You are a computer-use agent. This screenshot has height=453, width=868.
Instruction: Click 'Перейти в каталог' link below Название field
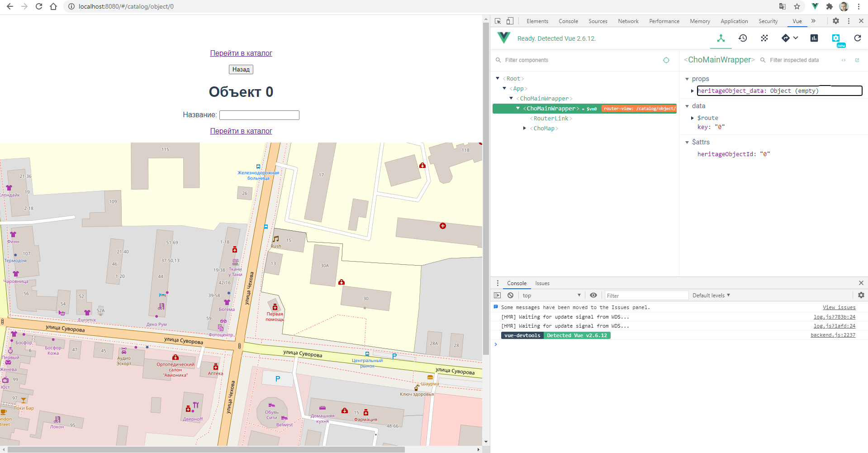241,131
